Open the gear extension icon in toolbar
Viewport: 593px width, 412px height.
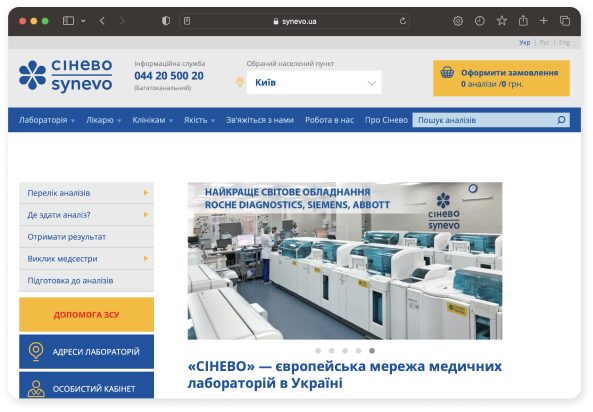tap(458, 21)
